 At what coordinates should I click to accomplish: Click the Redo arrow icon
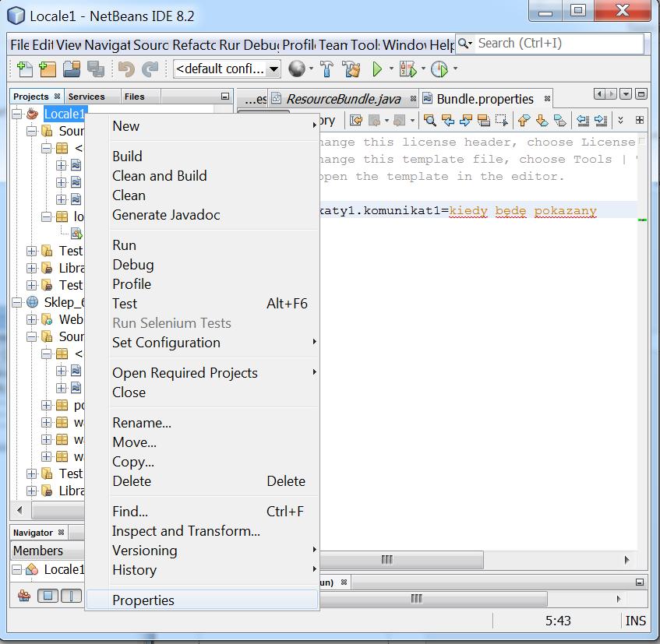(x=150, y=69)
